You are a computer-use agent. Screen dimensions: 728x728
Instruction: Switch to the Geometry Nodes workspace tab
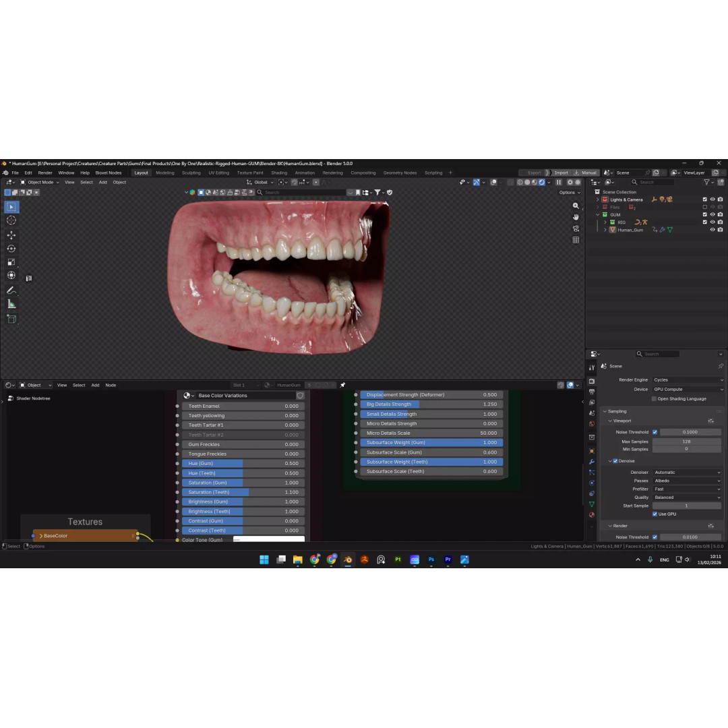(x=400, y=173)
